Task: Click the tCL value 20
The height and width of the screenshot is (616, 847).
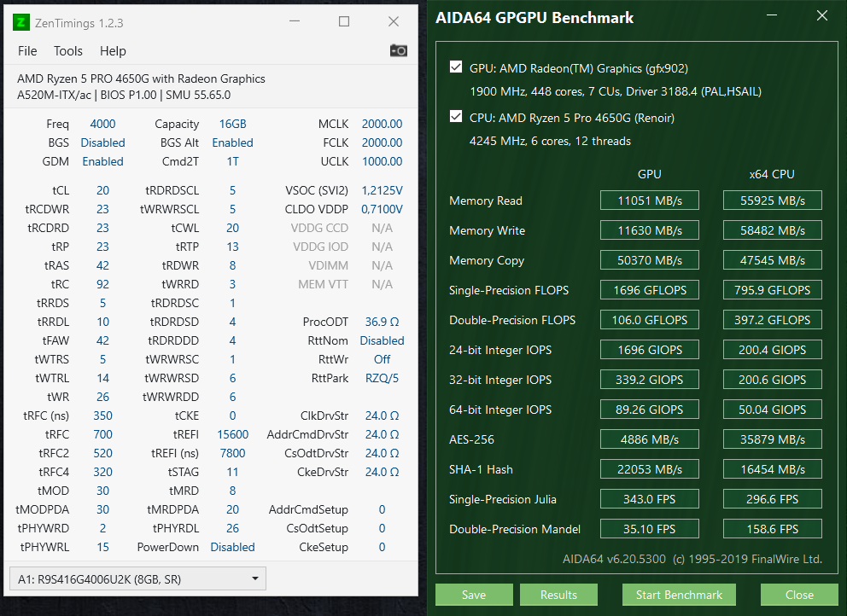Action: (x=102, y=190)
